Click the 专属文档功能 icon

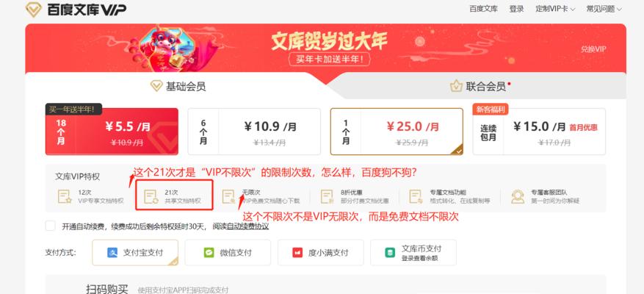click(416, 196)
